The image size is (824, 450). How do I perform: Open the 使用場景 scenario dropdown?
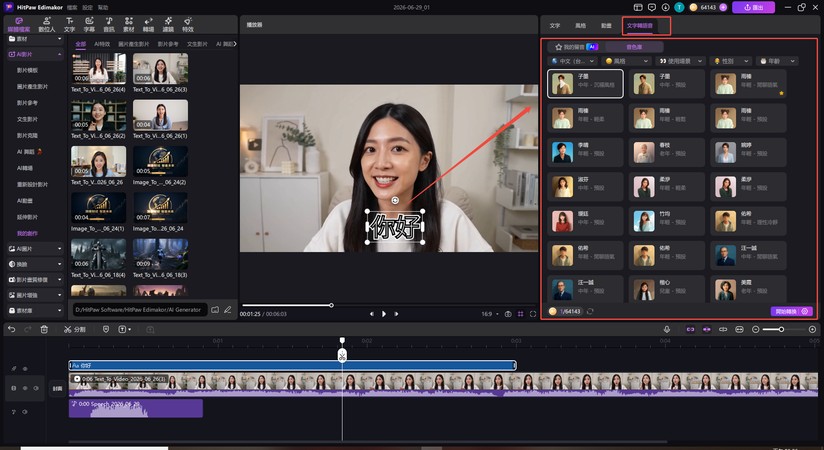point(681,61)
